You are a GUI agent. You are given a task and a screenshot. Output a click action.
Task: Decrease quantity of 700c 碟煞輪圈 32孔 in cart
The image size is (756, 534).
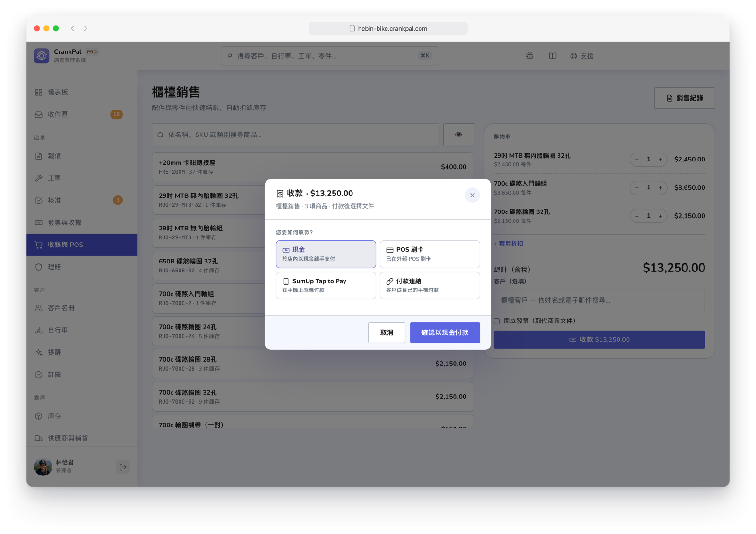(636, 216)
